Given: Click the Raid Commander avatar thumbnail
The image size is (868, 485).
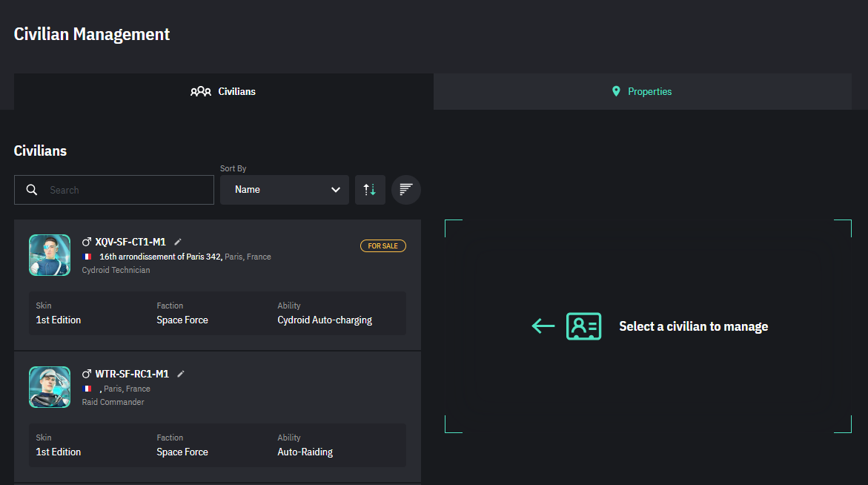Looking at the screenshot, I should click(50, 387).
